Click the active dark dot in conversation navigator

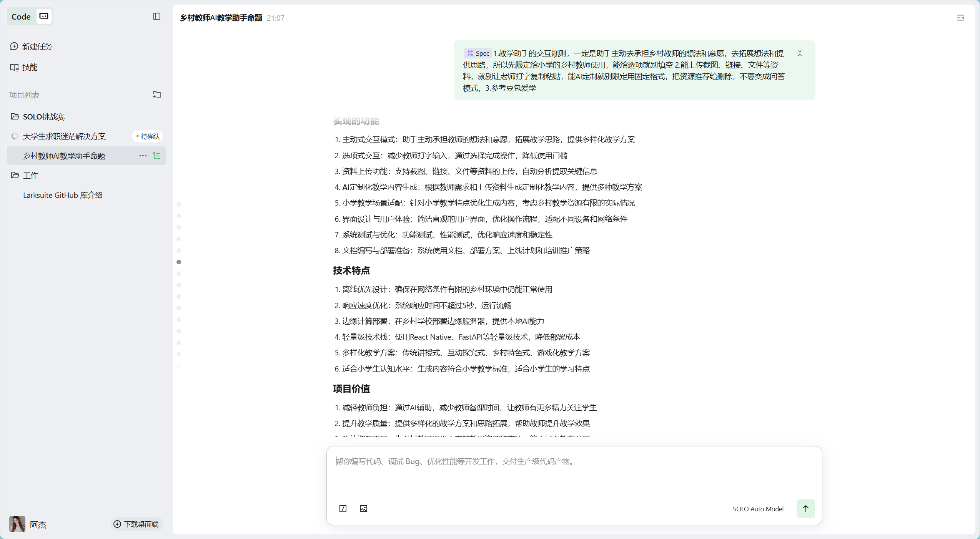pyautogui.click(x=179, y=262)
